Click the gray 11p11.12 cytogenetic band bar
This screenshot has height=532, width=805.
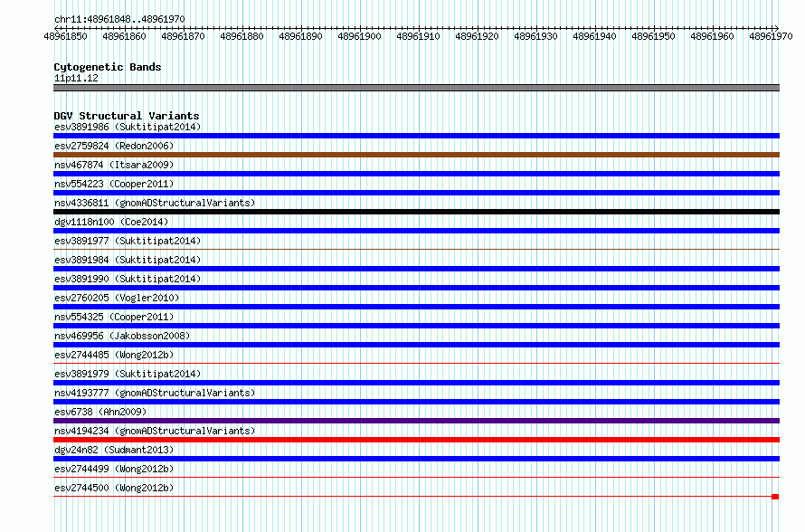click(x=416, y=88)
